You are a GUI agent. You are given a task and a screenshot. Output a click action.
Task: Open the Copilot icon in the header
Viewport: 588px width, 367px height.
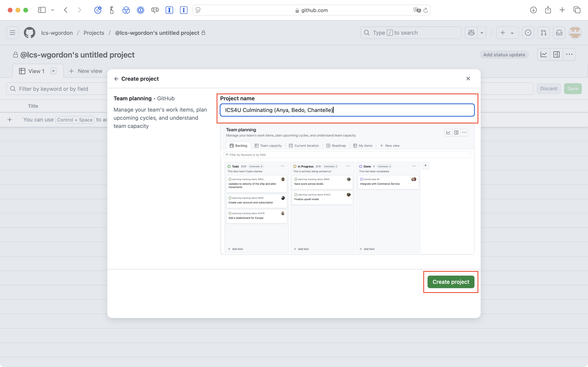tap(471, 33)
